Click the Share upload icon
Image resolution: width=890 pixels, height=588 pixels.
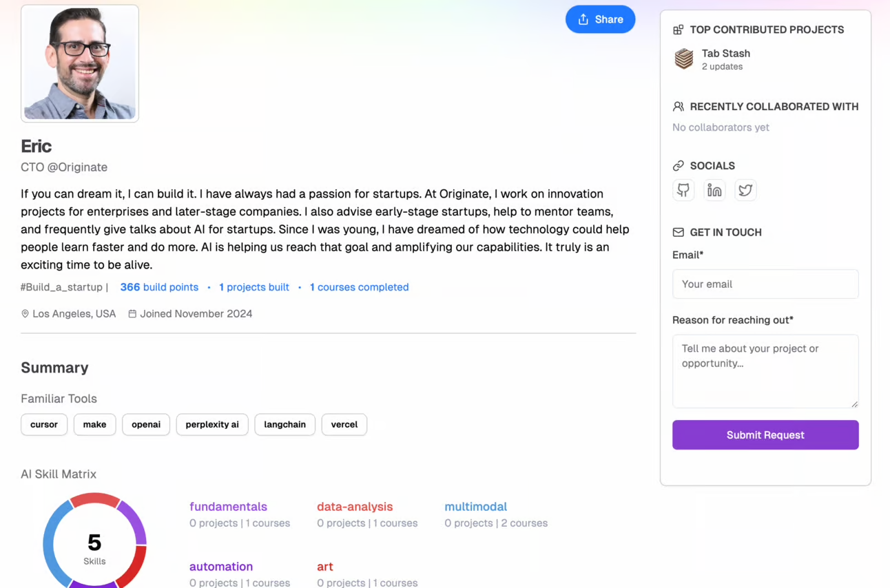pos(585,19)
